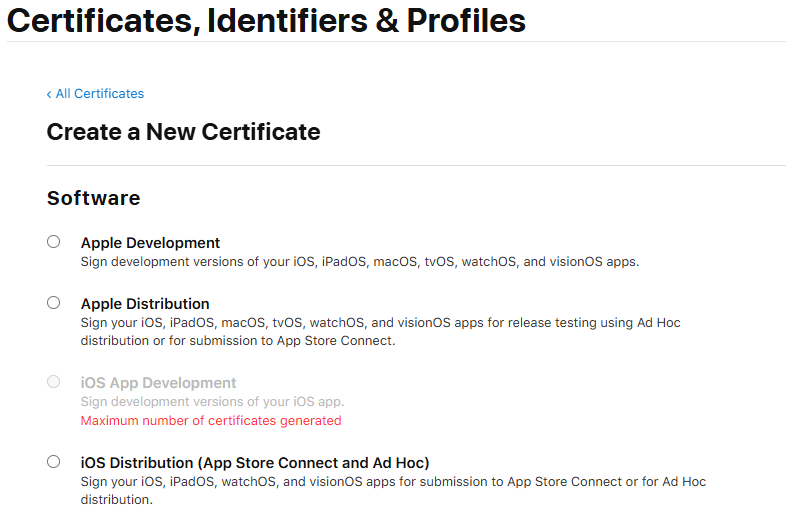786x526 pixels.
Task: Click the Apple Development label text
Action: pos(150,243)
